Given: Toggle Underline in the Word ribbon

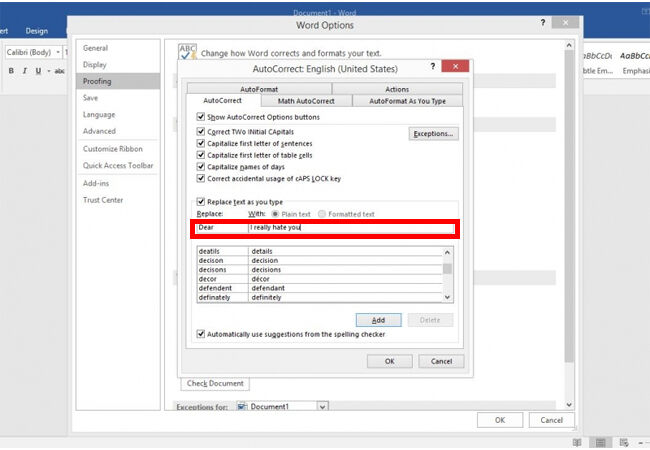Looking at the screenshot, I should [38, 71].
